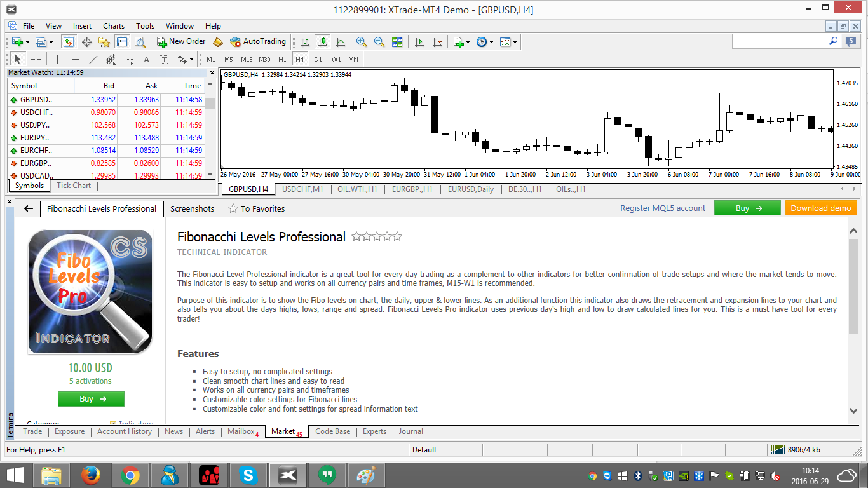
Task: Add product To Favorites
Action: [256, 208]
